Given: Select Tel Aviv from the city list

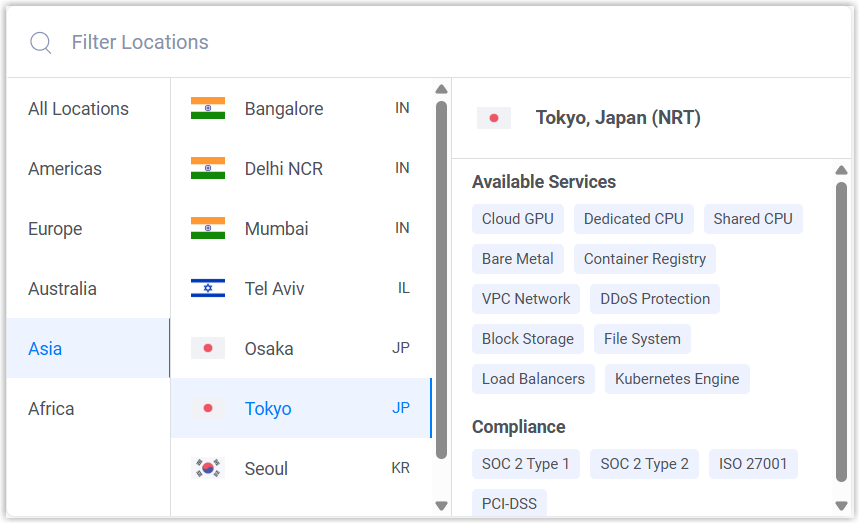Looking at the screenshot, I should point(275,289).
